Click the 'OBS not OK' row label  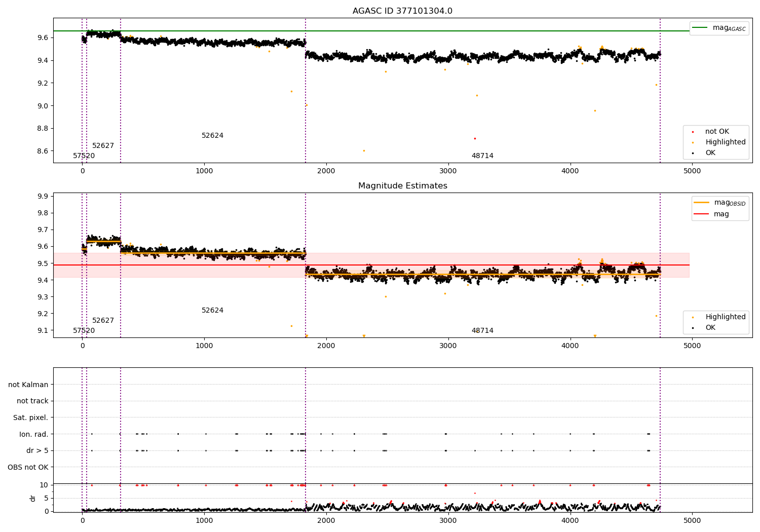coord(28,467)
